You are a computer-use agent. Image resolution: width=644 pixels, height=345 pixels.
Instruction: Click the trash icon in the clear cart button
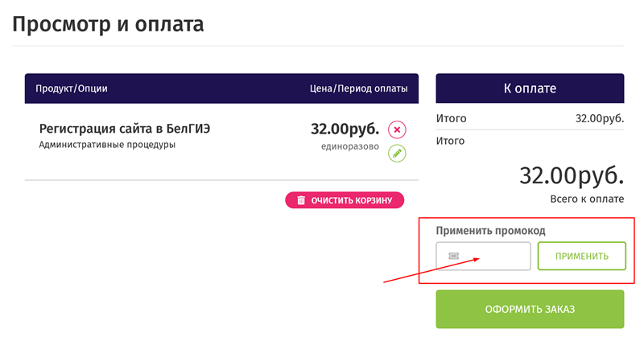pyautogui.click(x=301, y=200)
